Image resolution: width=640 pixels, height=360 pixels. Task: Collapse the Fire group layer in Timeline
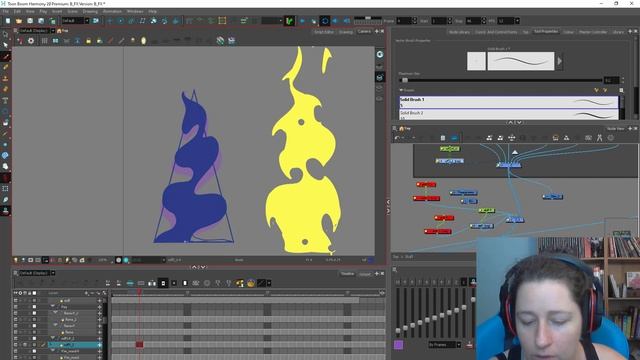pyautogui.click(x=53, y=307)
